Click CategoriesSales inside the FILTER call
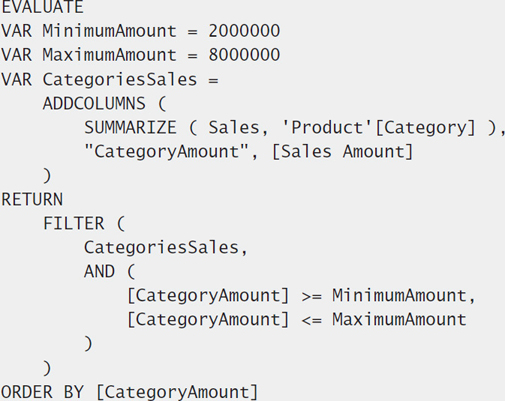 [162, 248]
